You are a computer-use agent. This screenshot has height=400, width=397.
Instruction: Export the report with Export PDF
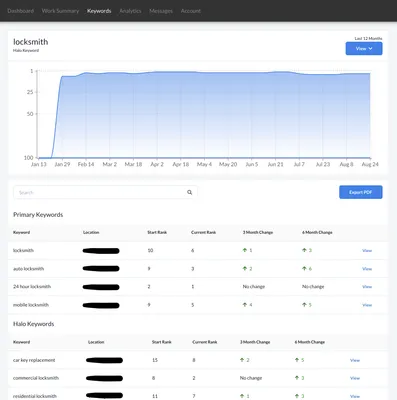361,192
